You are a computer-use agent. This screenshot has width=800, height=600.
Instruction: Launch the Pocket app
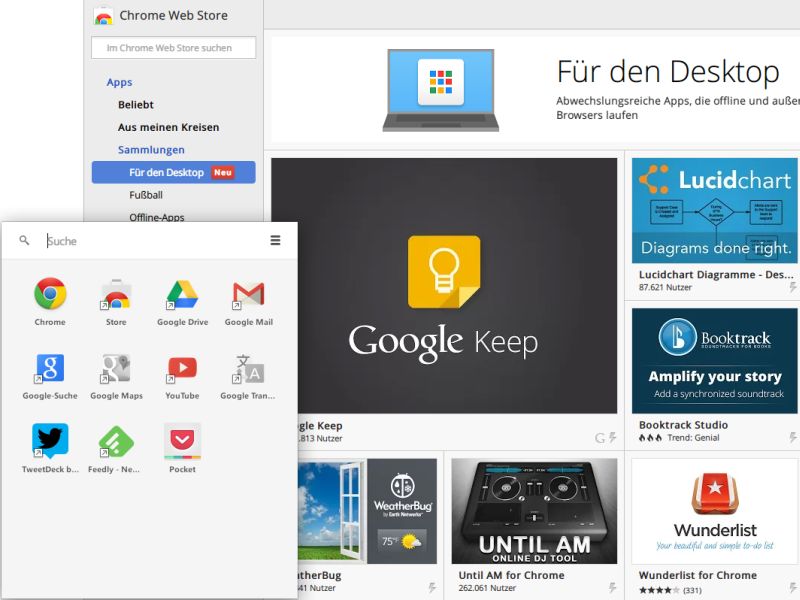click(182, 441)
